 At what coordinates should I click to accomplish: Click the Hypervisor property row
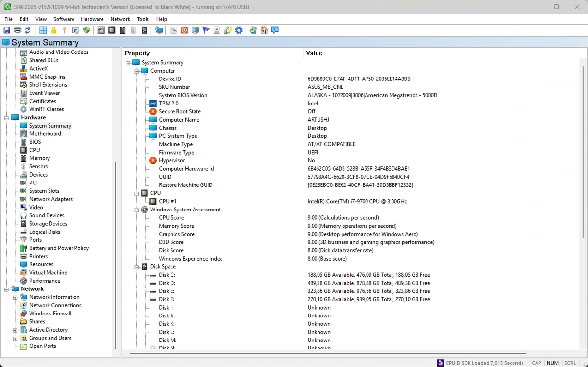pyautogui.click(x=171, y=161)
